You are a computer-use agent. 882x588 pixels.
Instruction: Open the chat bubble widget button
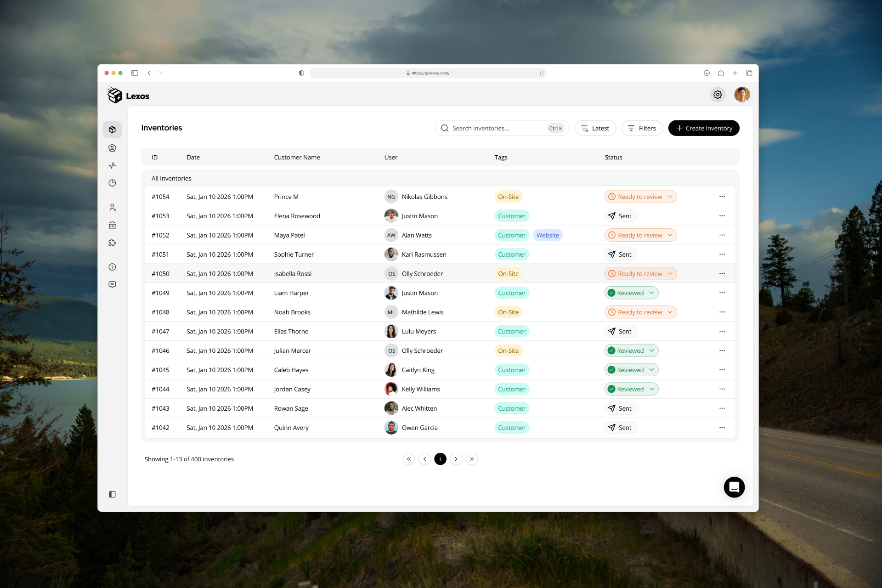(734, 487)
